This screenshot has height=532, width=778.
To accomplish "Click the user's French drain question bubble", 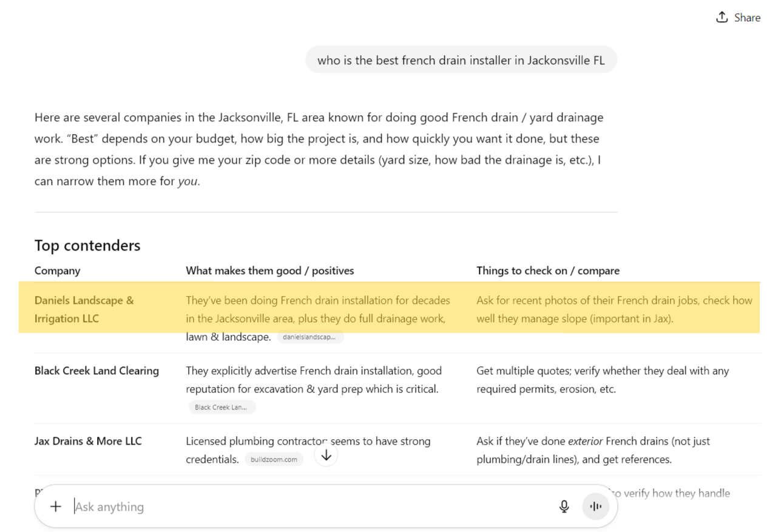I will [461, 61].
